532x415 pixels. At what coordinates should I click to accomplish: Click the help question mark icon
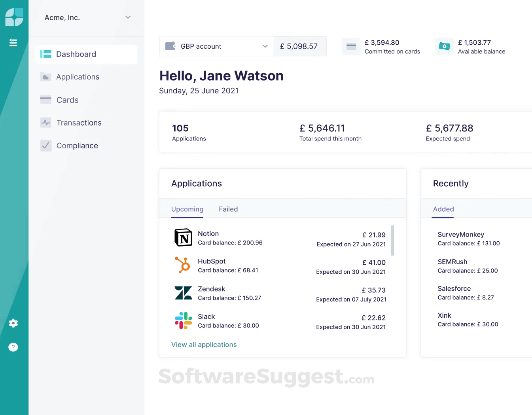13,347
